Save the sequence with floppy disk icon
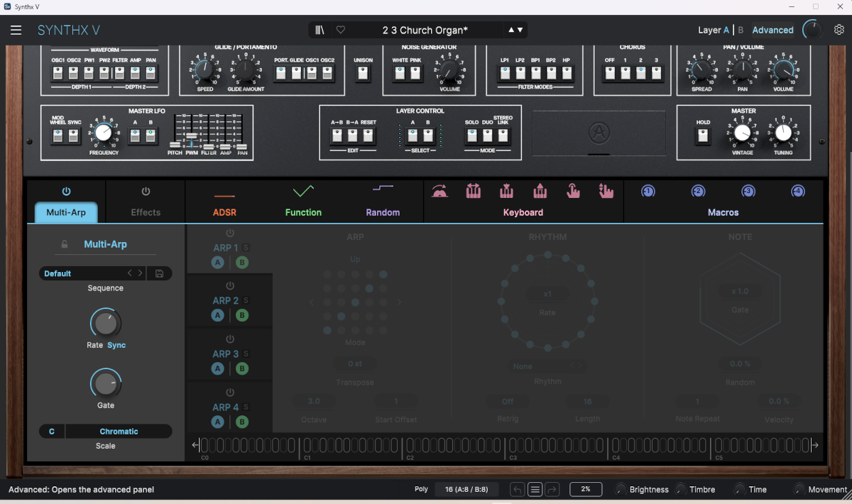852x504 pixels. pos(159,273)
